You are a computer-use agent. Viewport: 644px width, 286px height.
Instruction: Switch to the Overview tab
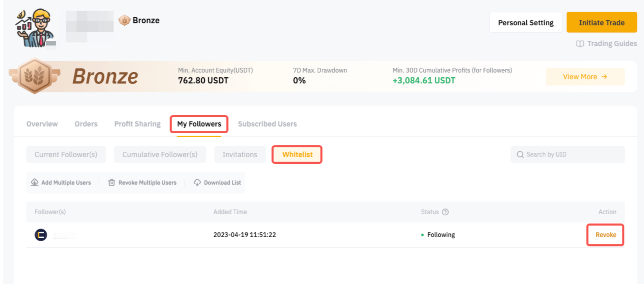tap(42, 124)
